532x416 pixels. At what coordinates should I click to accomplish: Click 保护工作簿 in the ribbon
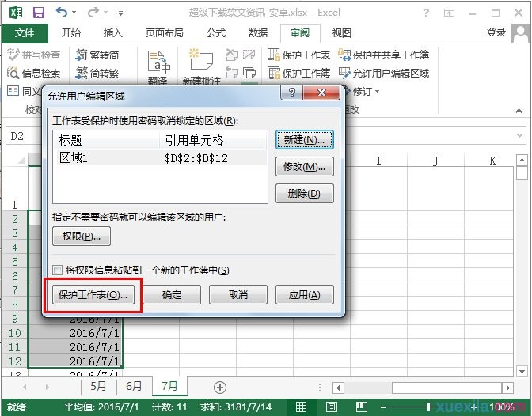(298, 73)
